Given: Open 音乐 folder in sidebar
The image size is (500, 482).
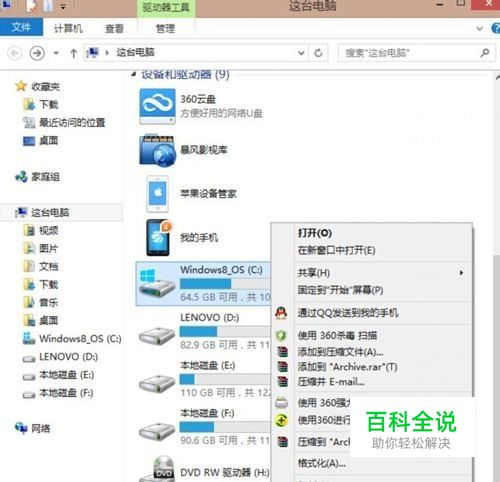Looking at the screenshot, I should coord(41,303).
